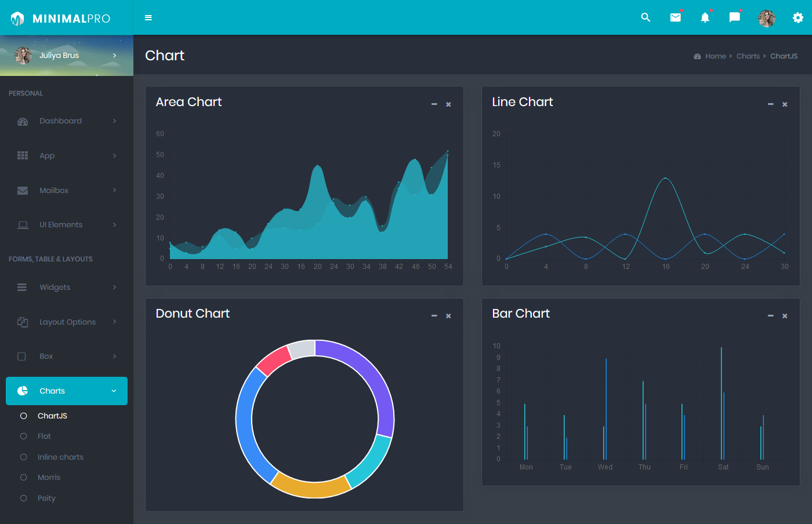Open the Flot submenu link

44,436
